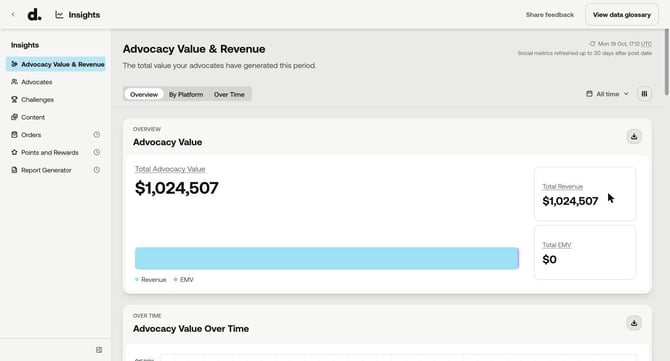Click the Total Advocacy Value underlined label
The width and height of the screenshot is (670, 361).
(x=170, y=169)
